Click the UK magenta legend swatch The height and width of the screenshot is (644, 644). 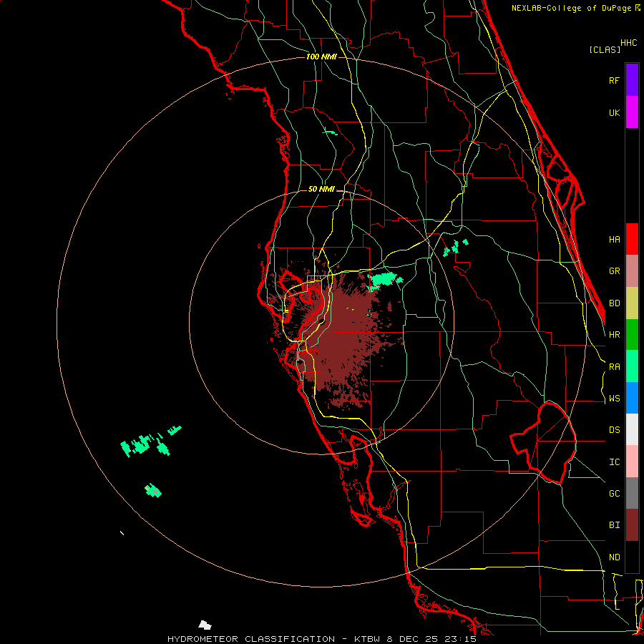[632, 112]
